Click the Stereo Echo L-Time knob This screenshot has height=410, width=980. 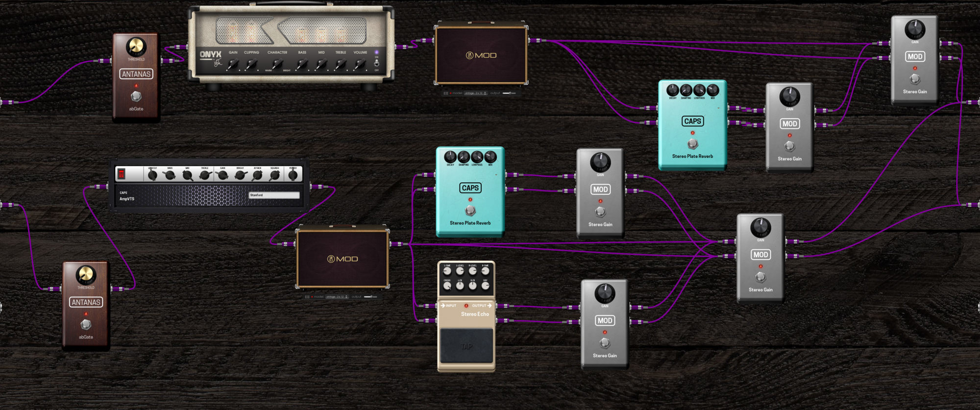click(447, 271)
